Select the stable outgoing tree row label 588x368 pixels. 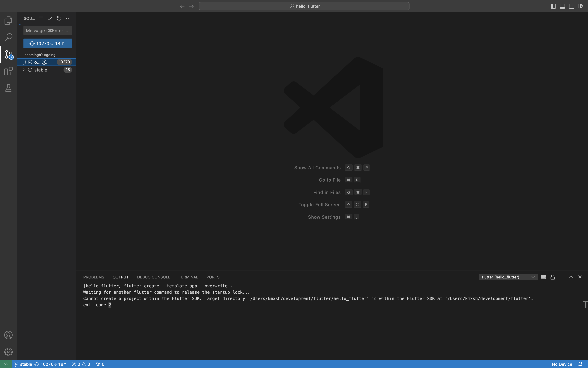pyautogui.click(x=41, y=70)
